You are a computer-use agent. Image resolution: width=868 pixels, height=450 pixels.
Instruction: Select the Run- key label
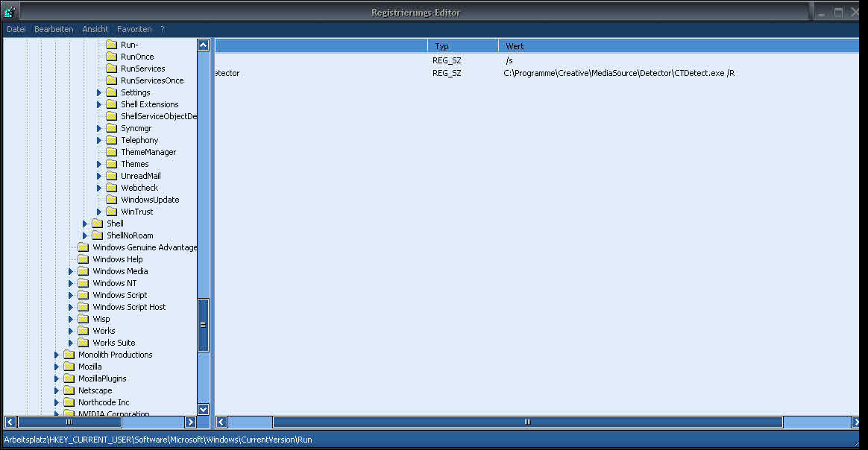[130, 45]
